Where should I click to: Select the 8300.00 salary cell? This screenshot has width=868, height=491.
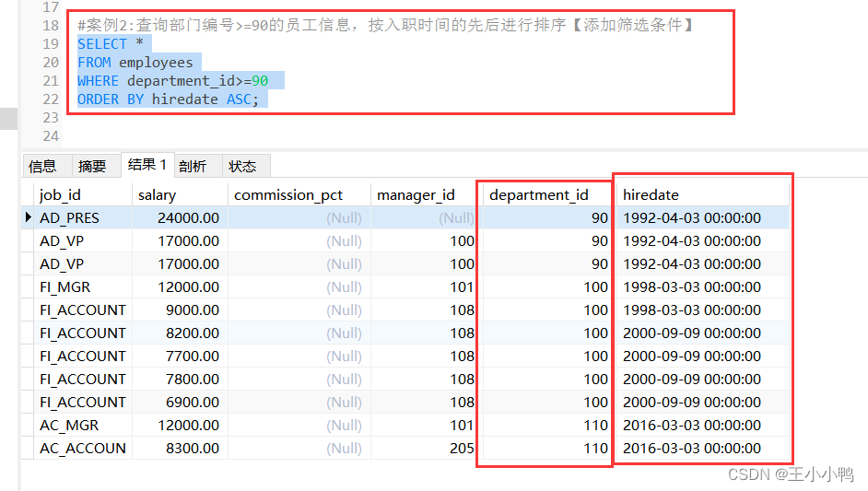[180, 449]
